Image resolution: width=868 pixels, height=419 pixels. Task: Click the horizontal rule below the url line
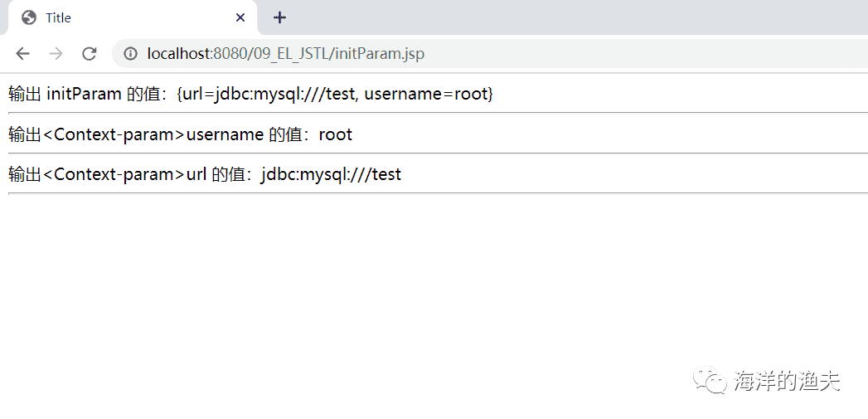pos(438,193)
